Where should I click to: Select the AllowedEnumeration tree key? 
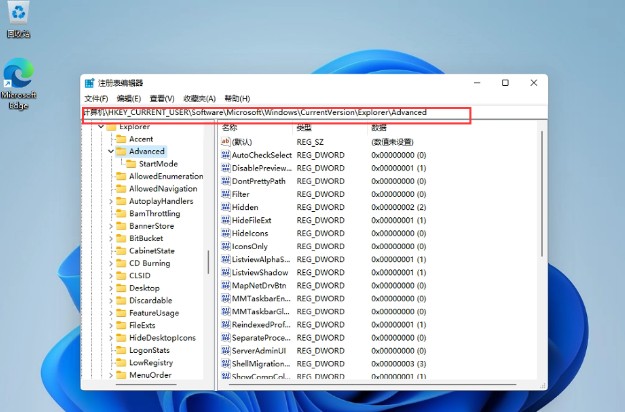(166, 176)
